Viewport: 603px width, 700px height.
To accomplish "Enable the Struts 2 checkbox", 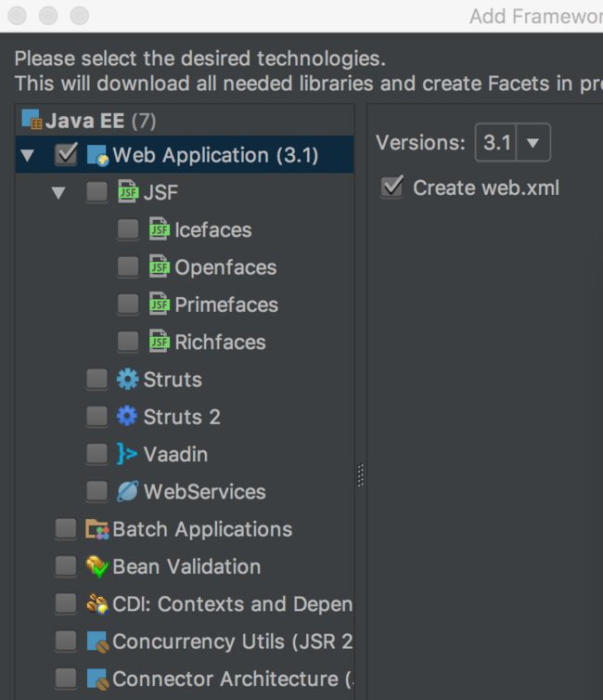I will tap(96, 416).
